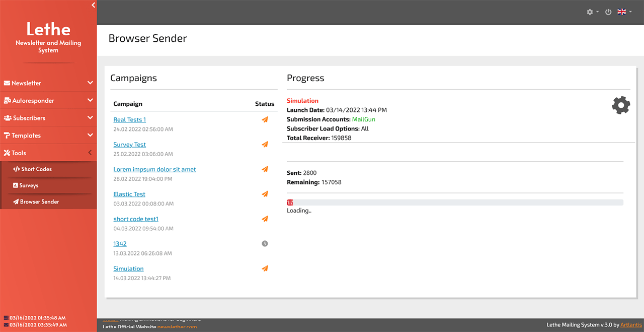Click send status icon for Real Tests 1
The image size is (644, 332).
[265, 119]
